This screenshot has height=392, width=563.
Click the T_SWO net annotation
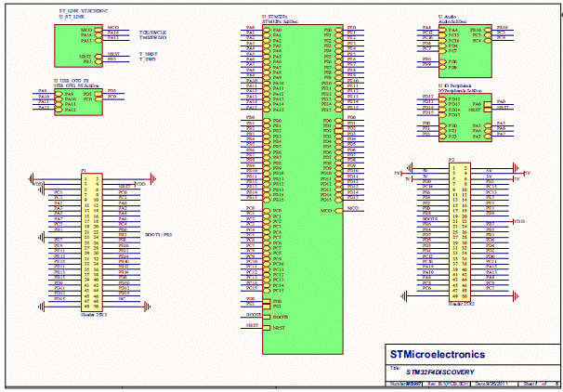[x=147, y=59]
